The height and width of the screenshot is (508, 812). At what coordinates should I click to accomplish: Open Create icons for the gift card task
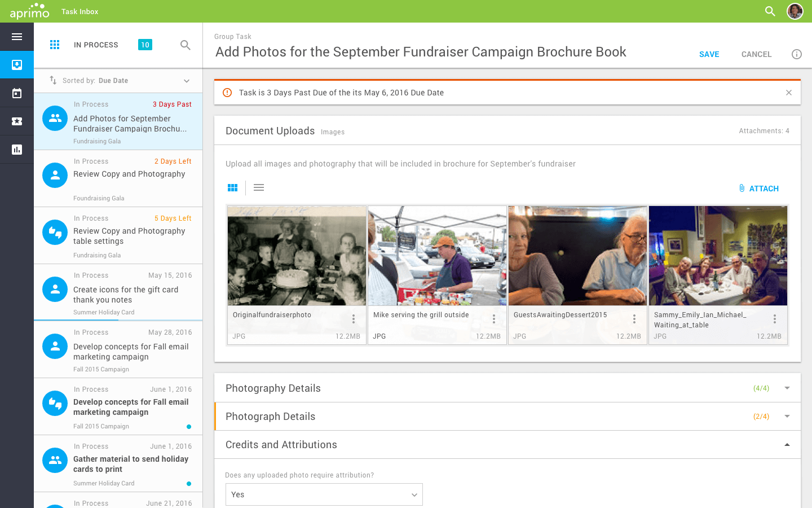tap(118, 292)
